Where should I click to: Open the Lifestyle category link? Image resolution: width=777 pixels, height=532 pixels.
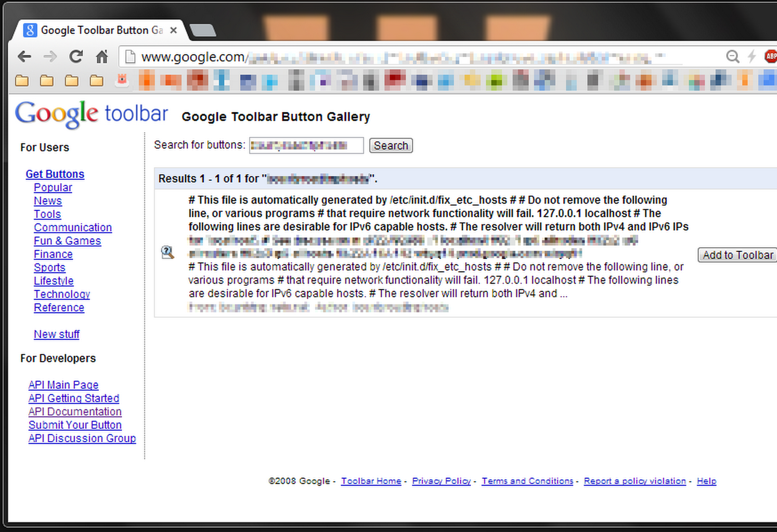[x=54, y=281]
